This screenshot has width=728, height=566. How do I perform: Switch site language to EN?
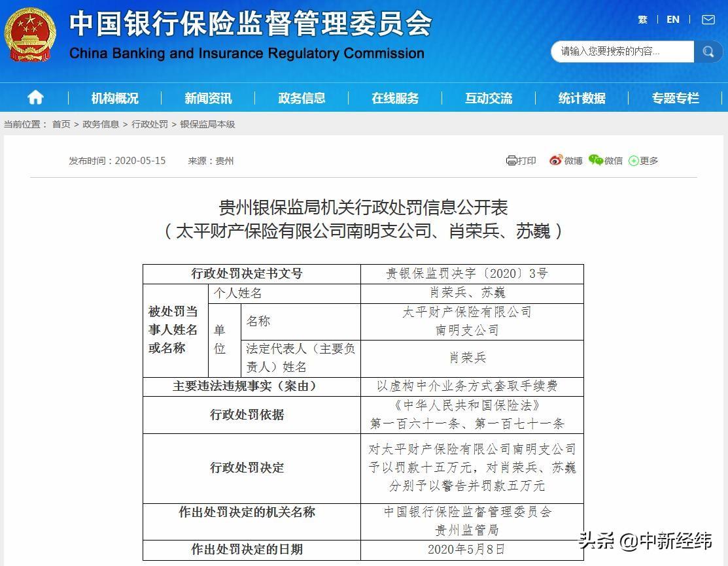click(x=673, y=20)
